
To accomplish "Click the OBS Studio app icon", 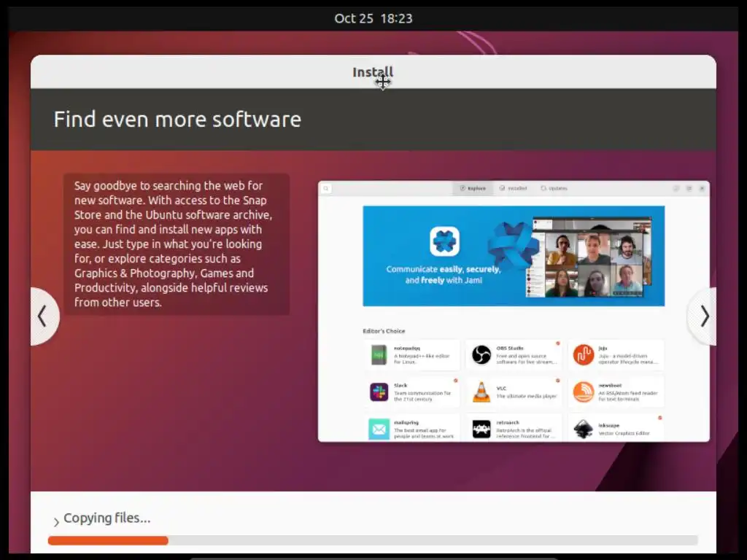I will [x=481, y=355].
